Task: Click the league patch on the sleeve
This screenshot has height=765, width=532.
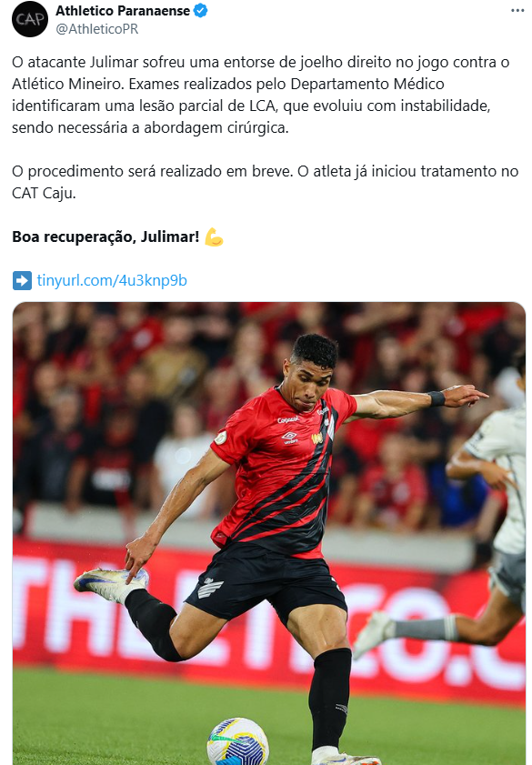Action: pyautogui.click(x=221, y=438)
